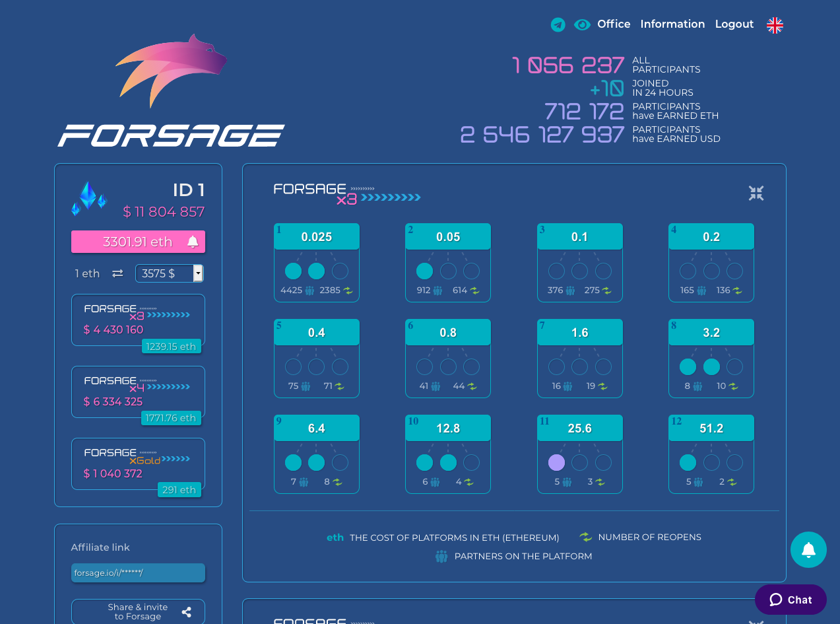This screenshot has width=840, height=624.
Task: Select platform 6 header 0.8
Action: pyautogui.click(x=448, y=332)
